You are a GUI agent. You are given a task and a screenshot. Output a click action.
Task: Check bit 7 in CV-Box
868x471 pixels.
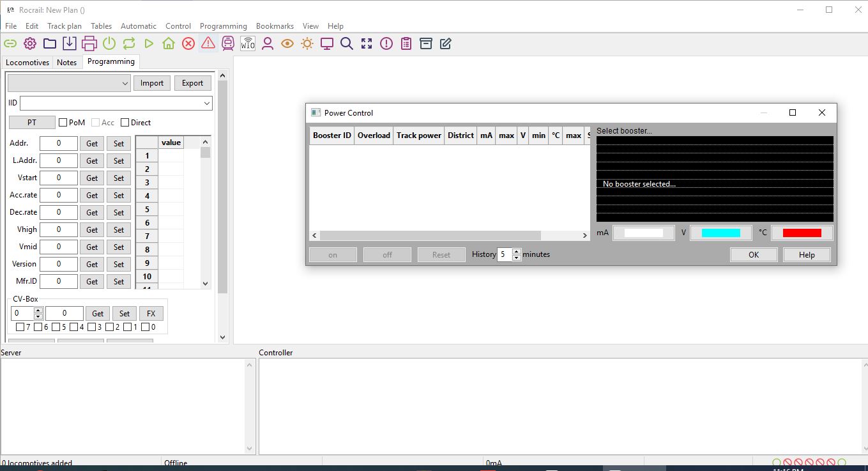[x=20, y=327]
